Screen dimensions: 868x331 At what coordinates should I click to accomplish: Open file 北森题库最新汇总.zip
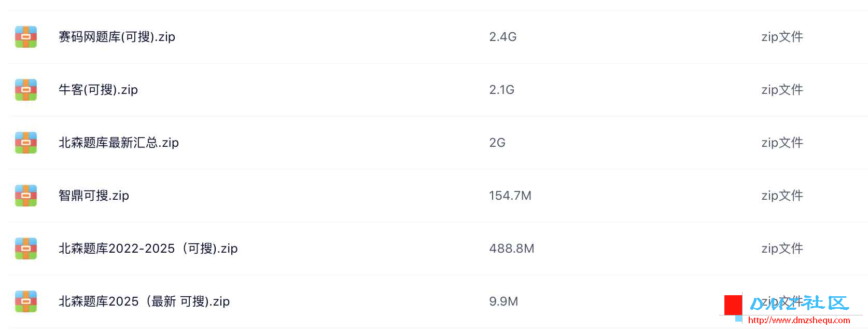click(x=118, y=143)
